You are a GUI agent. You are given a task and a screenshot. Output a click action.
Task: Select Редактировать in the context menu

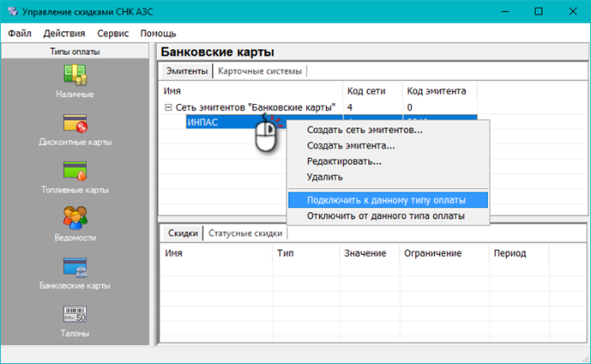344,161
